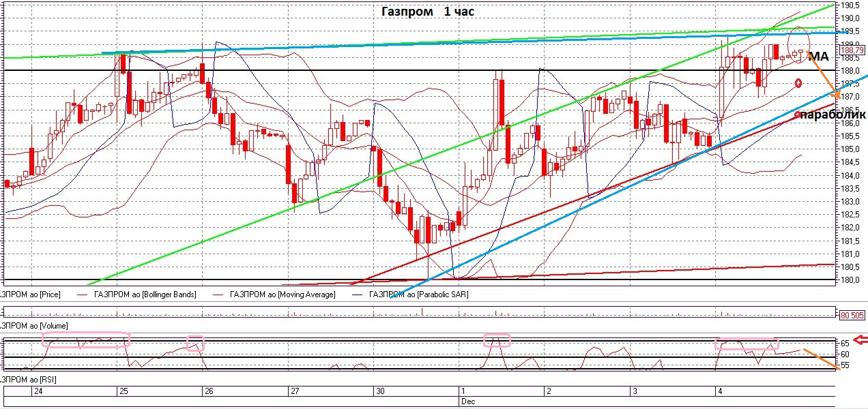Image resolution: width=868 pixels, height=409 pixels.
Task: Click price axis label 183,5
Action: point(850,189)
